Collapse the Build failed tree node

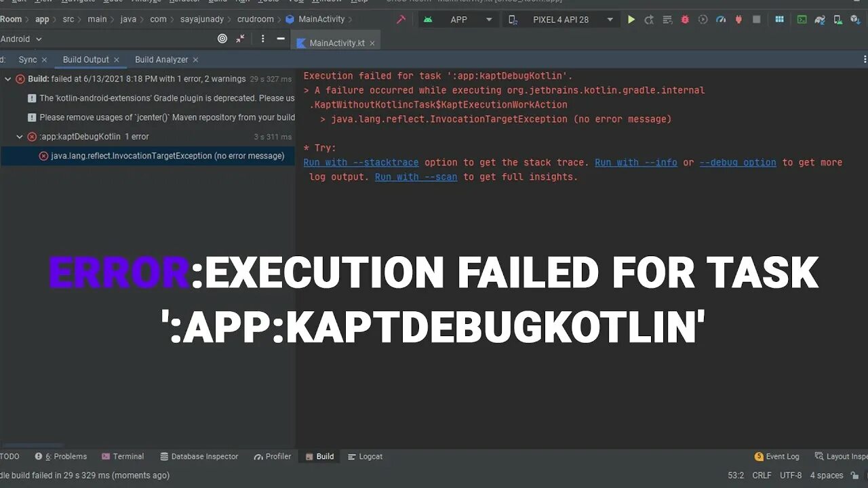(x=8, y=79)
